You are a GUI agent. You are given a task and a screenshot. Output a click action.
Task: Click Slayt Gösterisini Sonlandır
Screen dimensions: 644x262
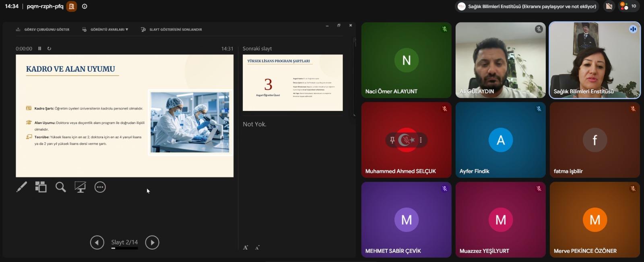click(x=172, y=29)
